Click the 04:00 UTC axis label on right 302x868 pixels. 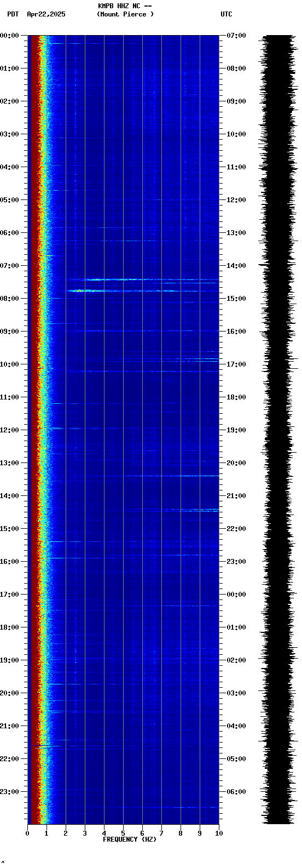236,726
